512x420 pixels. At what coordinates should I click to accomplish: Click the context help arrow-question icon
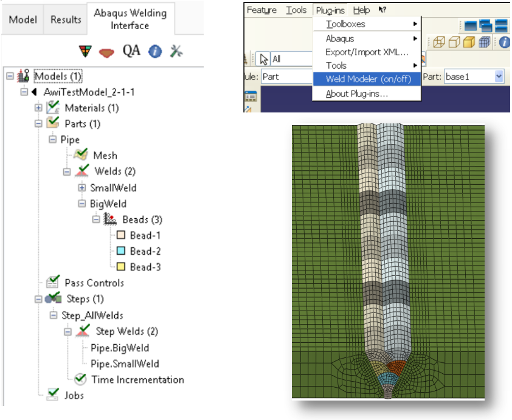382,10
